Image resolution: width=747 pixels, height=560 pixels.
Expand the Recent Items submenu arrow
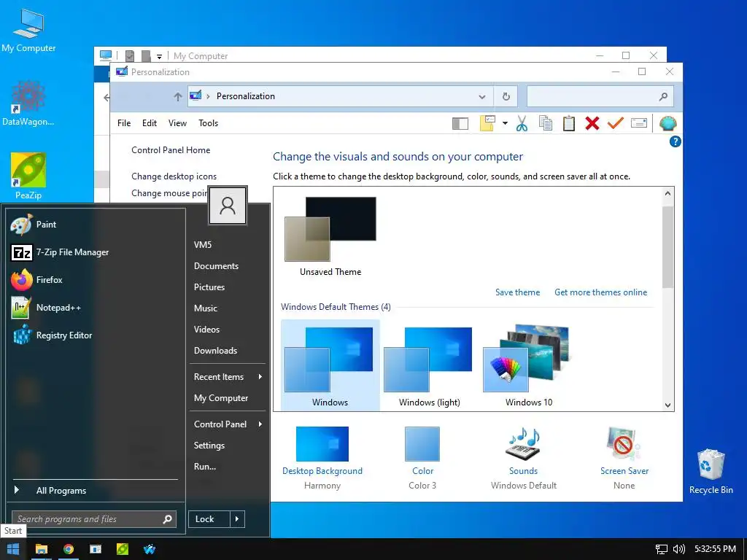(260, 377)
